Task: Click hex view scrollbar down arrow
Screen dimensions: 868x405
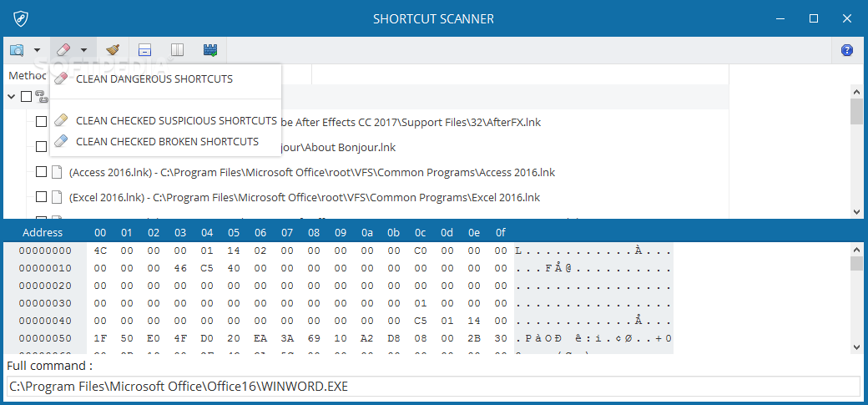Action: point(856,347)
